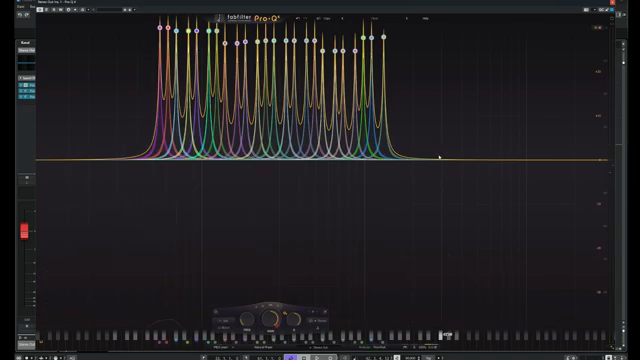Click the 100% output scale value

pyautogui.click(x=422, y=347)
